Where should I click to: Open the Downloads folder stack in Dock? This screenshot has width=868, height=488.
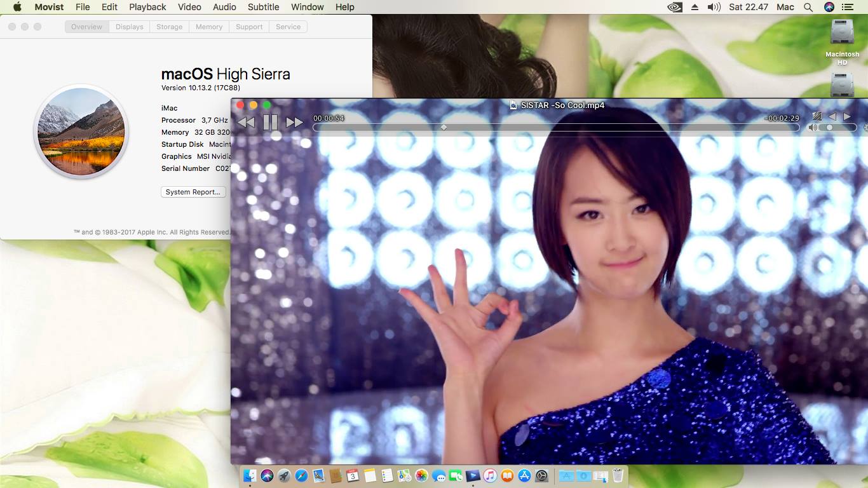[x=583, y=475]
